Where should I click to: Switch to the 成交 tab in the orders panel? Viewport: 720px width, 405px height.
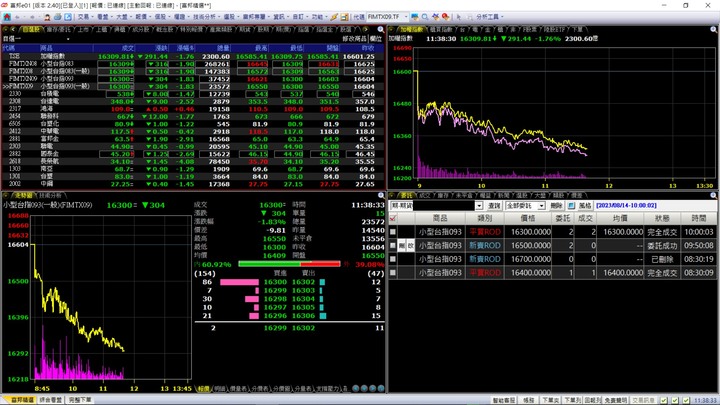point(425,196)
